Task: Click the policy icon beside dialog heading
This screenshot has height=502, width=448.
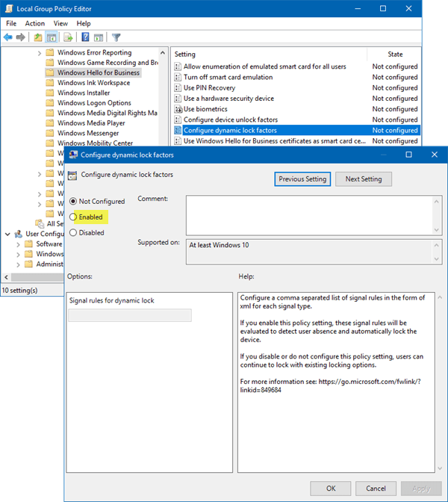Action: coord(72,175)
